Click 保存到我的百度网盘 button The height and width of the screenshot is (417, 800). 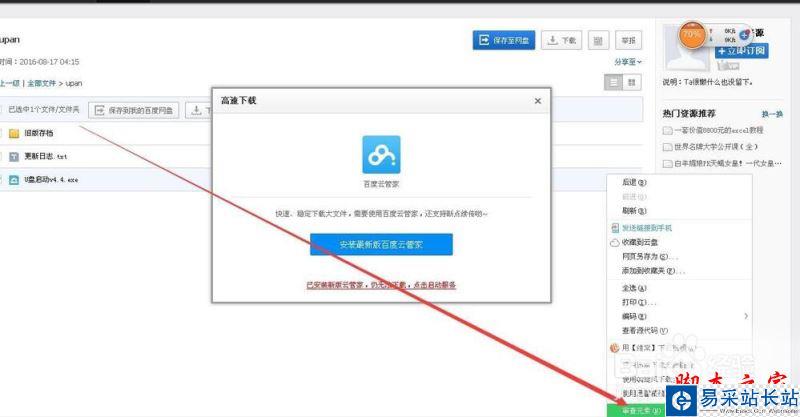pyautogui.click(x=134, y=110)
